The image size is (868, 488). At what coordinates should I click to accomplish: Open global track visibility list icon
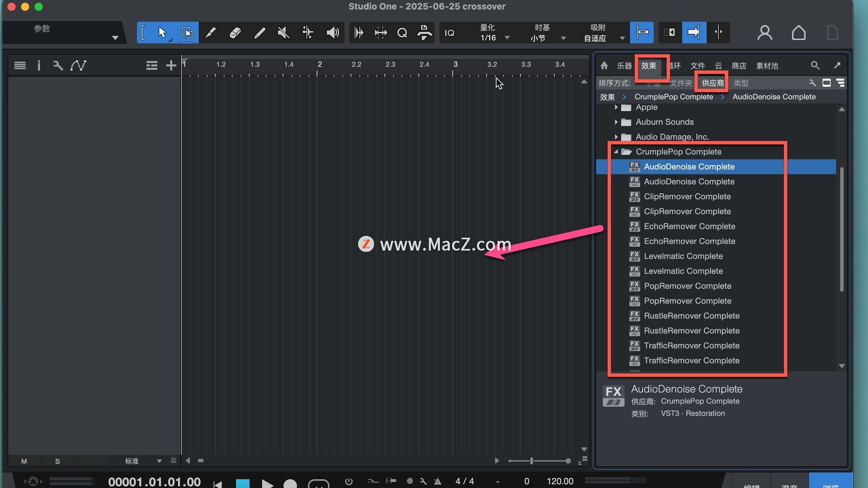click(152, 66)
